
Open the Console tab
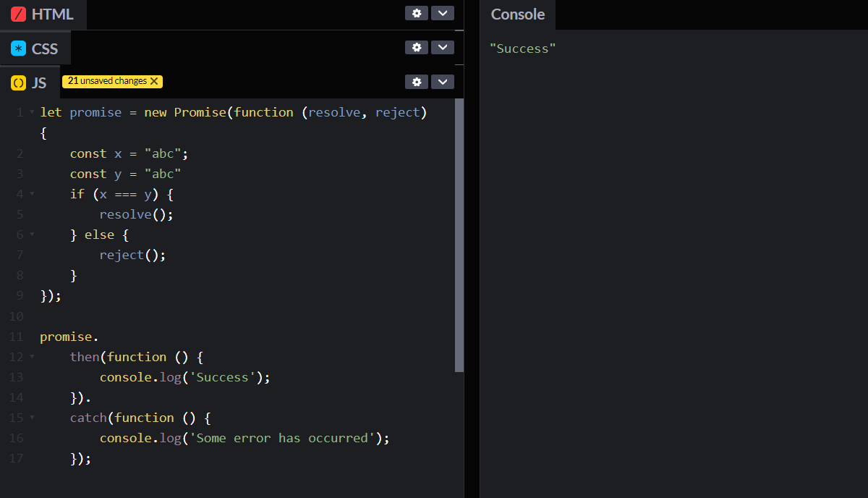518,14
